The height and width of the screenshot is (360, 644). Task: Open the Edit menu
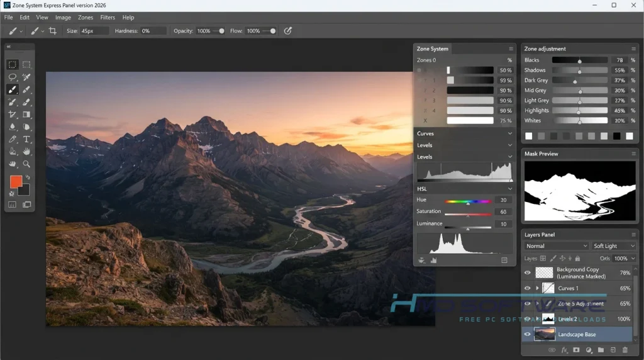coord(25,17)
